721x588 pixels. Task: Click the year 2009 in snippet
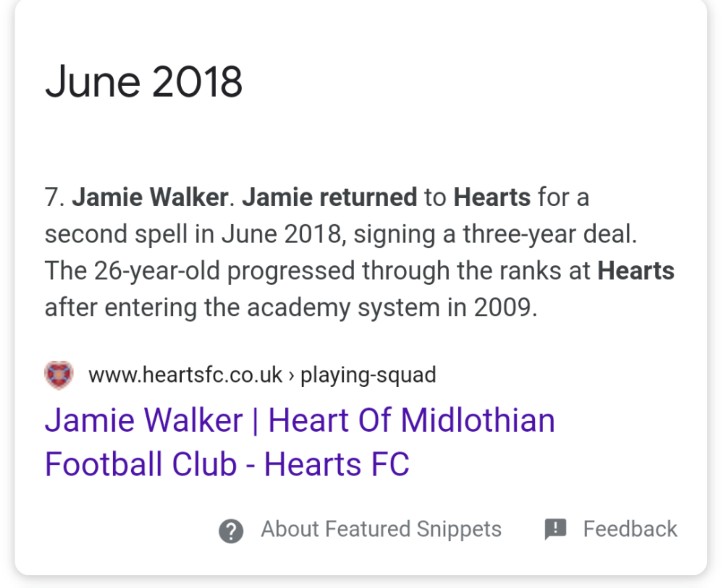pos(502,307)
